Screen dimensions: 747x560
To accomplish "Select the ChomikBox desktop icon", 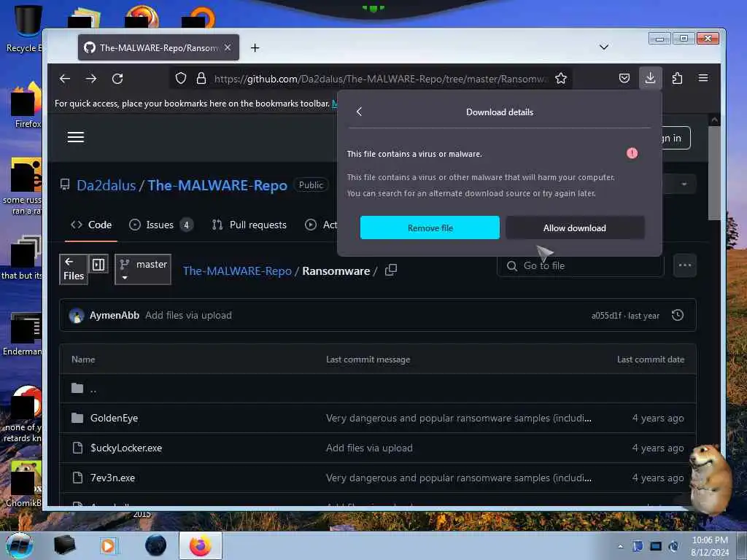I will tap(24, 483).
